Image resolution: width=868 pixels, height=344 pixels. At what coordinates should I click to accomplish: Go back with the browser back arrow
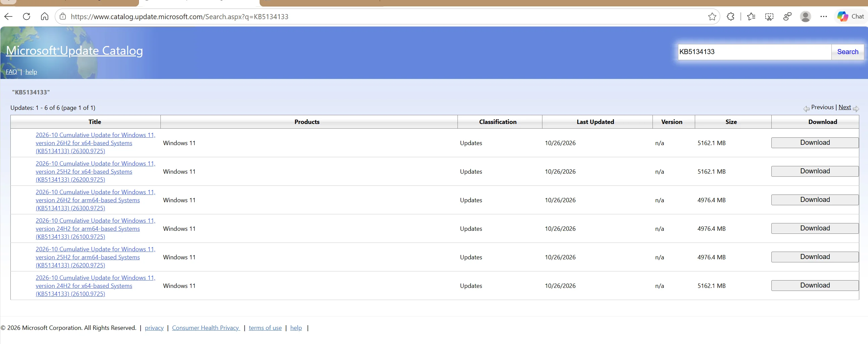[8, 16]
